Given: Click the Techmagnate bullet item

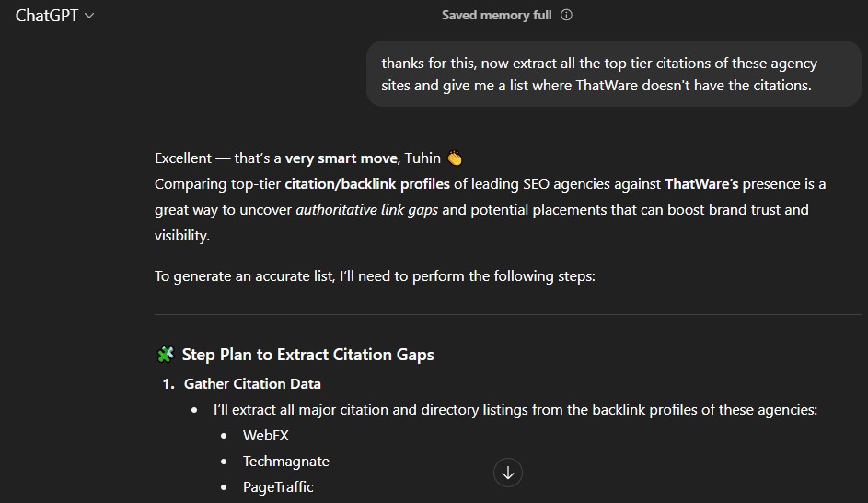Looking at the screenshot, I should tap(285, 462).
